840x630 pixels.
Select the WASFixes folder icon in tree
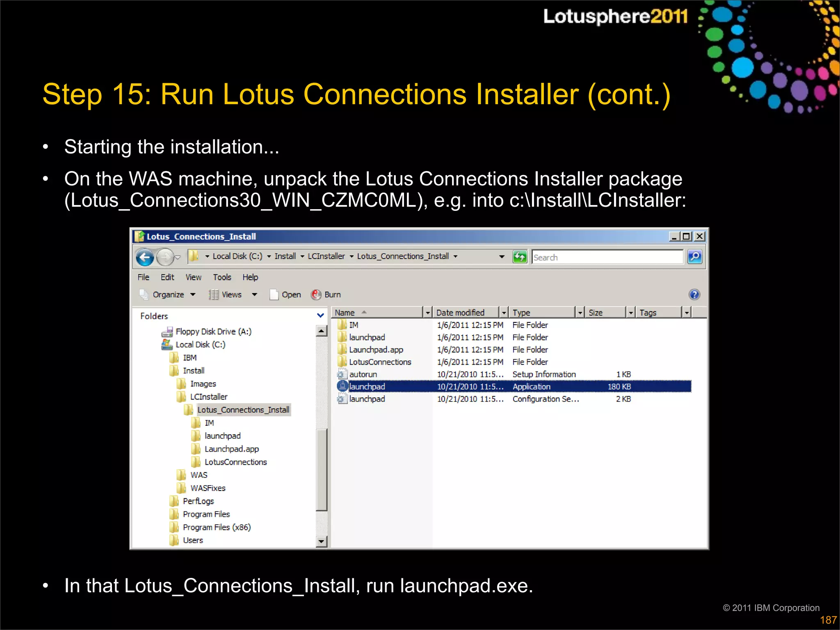tap(181, 488)
